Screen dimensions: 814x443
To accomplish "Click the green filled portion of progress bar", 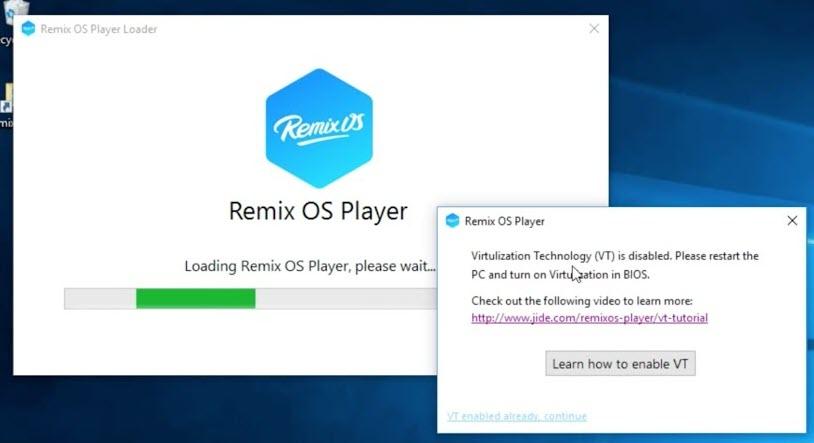I will 195,298.
